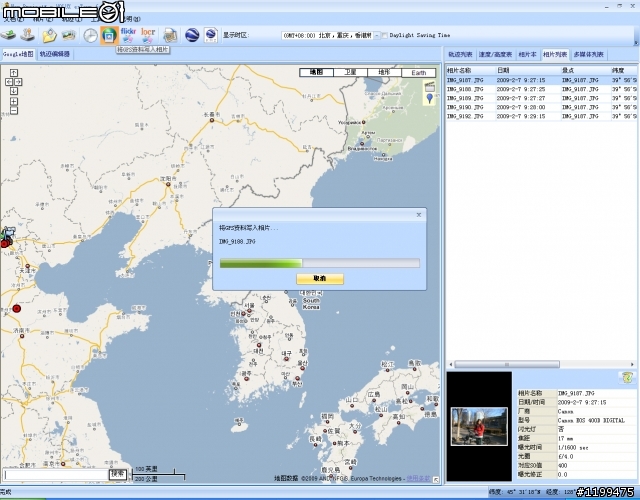Click the photo list horizontal scrollbar thumb
The height and width of the screenshot is (500, 640).
point(507,364)
